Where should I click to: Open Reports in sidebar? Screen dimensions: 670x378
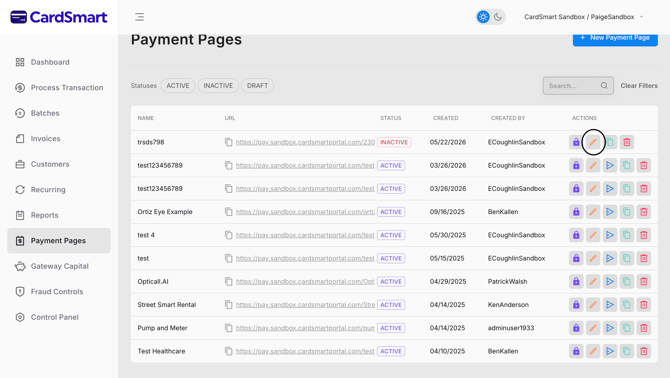click(x=59, y=215)
